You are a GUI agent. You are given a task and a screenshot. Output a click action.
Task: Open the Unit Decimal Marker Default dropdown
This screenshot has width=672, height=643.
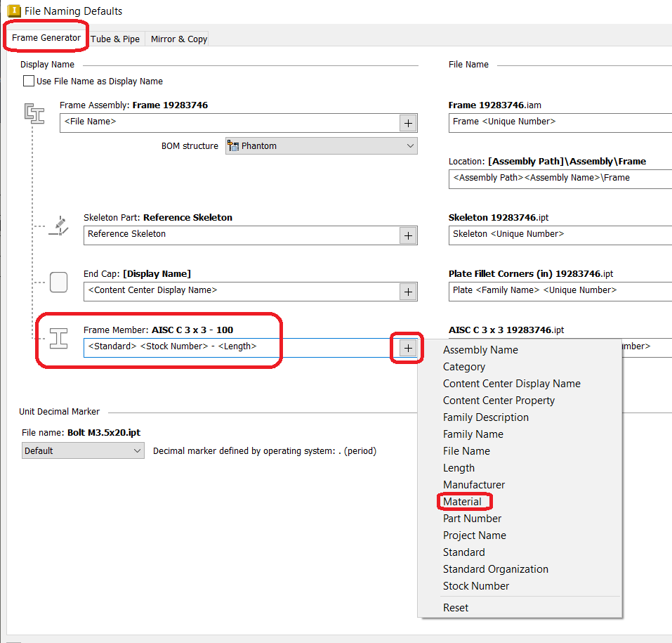point(83,451)
